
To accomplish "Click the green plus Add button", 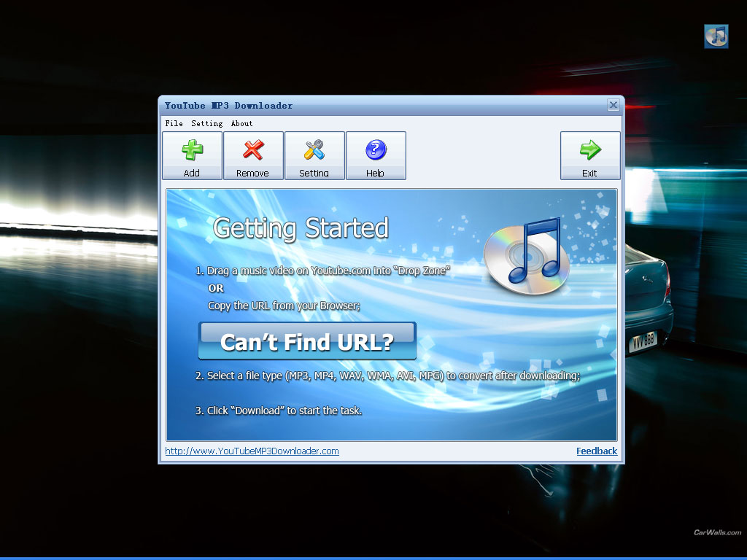I will point(192,156).
